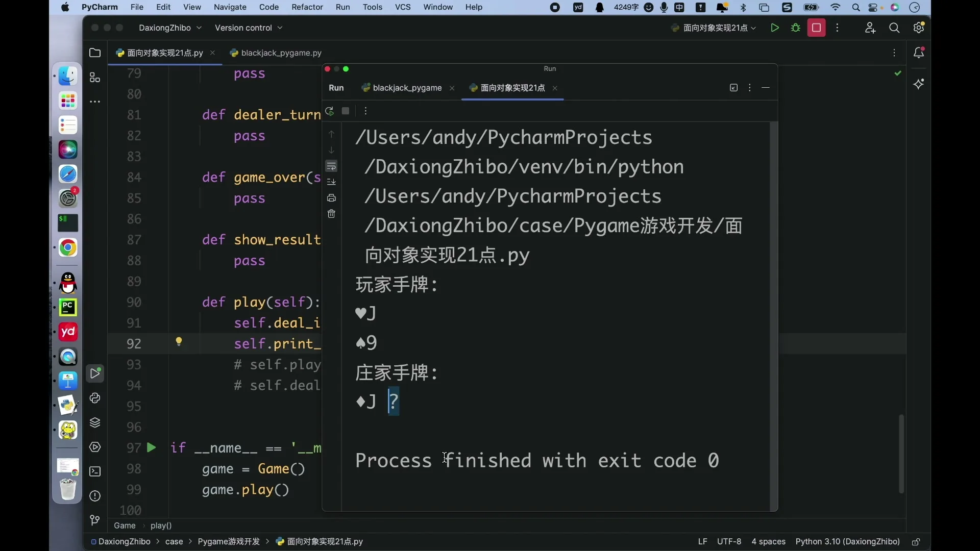The height and width of the screenshot is (551, 980).
Task: Open IDE settings gear
Action: point(919,28)
